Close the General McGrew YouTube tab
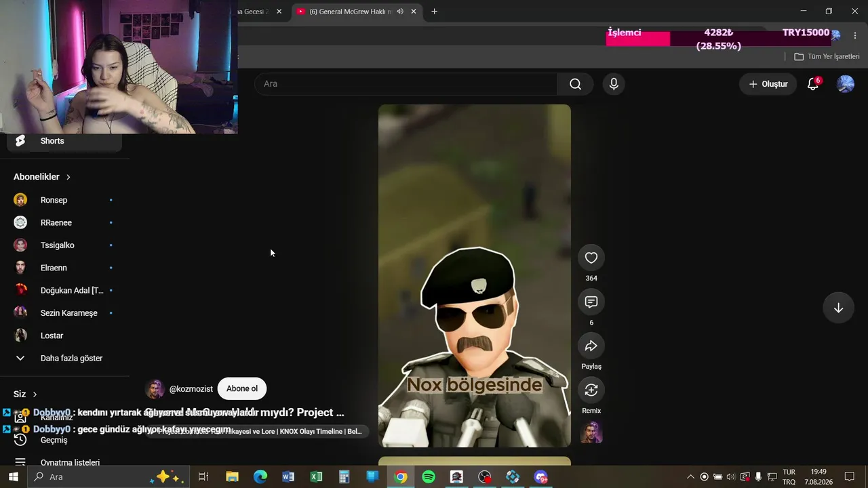The image size is (868, 488). [414, 12]
